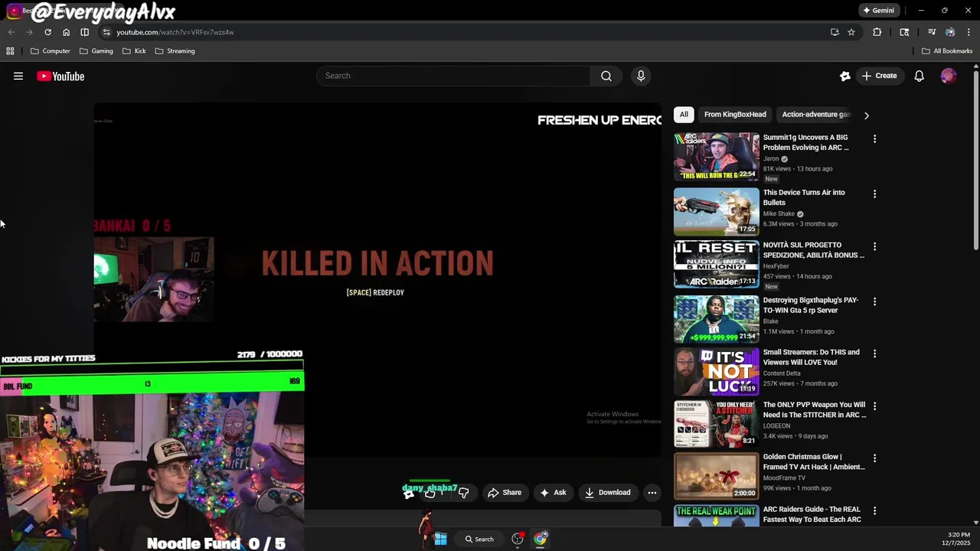Open the IT'S NOT LUCK thumbnail

[717, 372]
